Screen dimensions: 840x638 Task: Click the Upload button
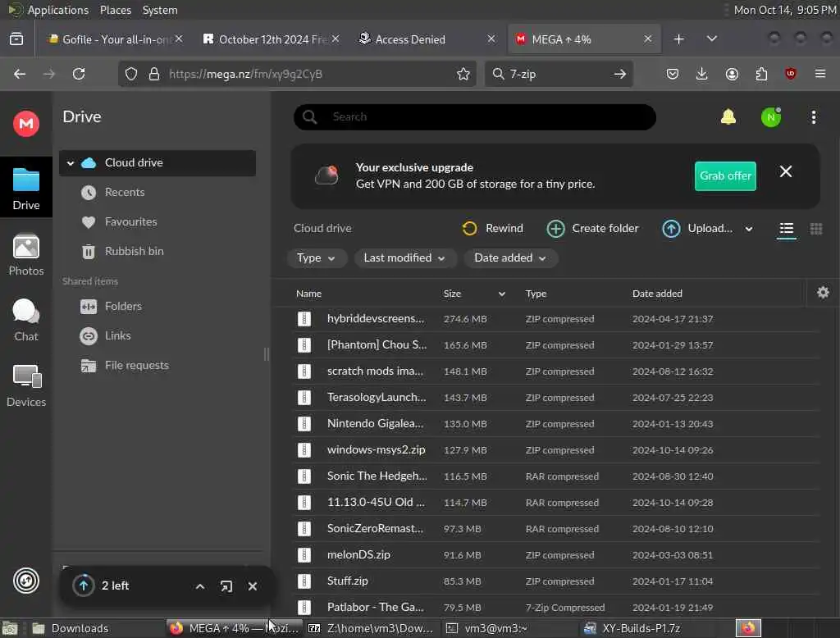pos(697,228)
